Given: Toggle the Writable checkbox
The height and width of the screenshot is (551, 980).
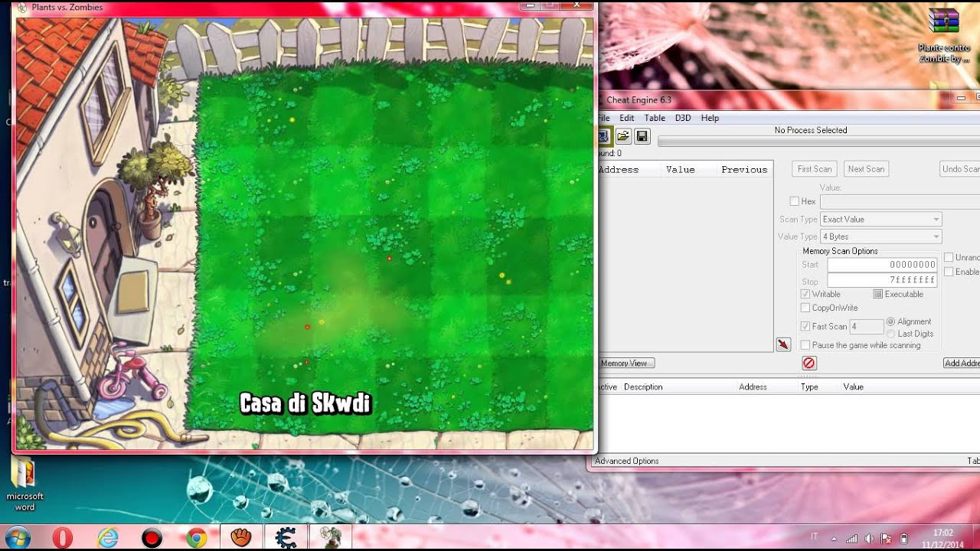Looking at the screenshot, I should 805,294.
